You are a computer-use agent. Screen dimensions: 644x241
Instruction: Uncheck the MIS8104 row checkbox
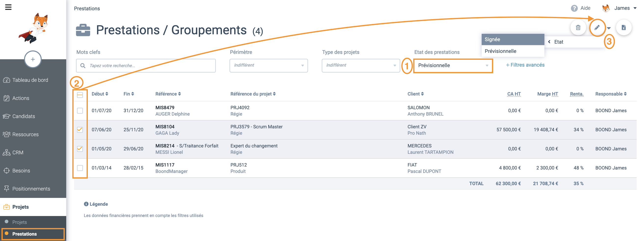pyautogui.click(x=80, y=130)
